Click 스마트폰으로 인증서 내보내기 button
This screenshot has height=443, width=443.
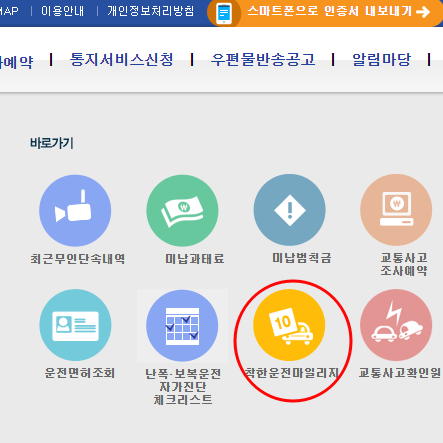(x=325, y=13)
